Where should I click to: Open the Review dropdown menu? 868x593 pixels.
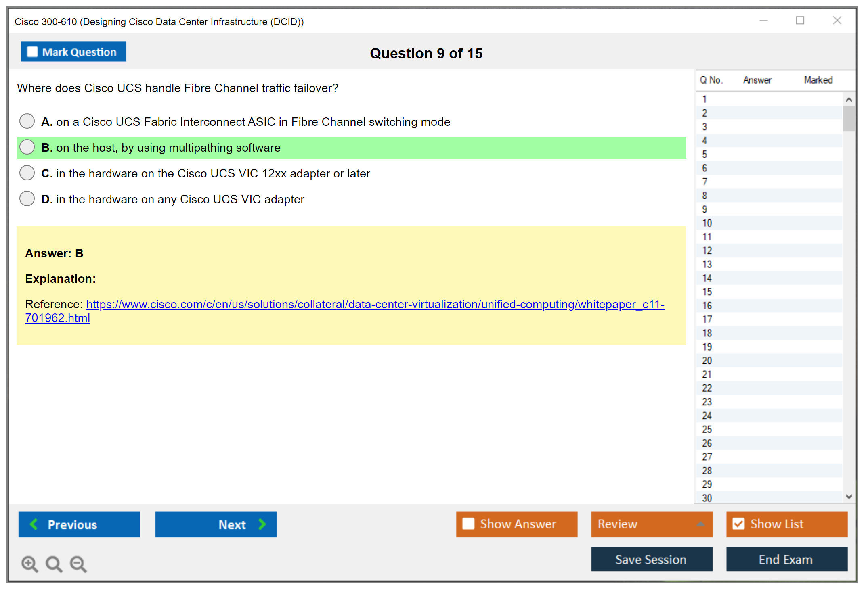[x=700, y=524]
